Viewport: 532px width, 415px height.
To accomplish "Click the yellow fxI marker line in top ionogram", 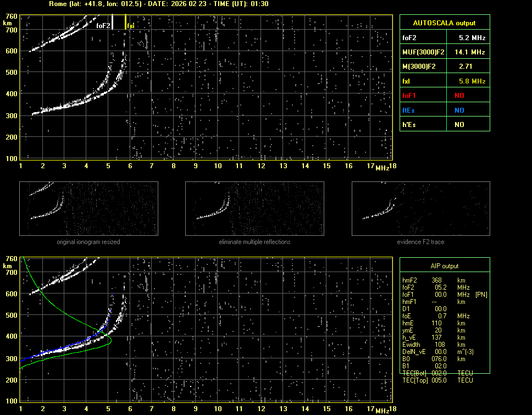I will coord(125,22).
